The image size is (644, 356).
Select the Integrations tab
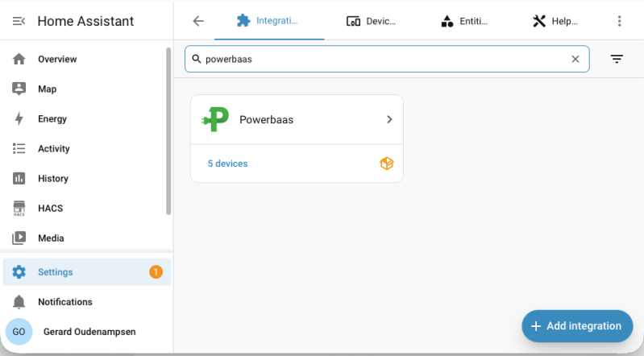click(268, 21)
